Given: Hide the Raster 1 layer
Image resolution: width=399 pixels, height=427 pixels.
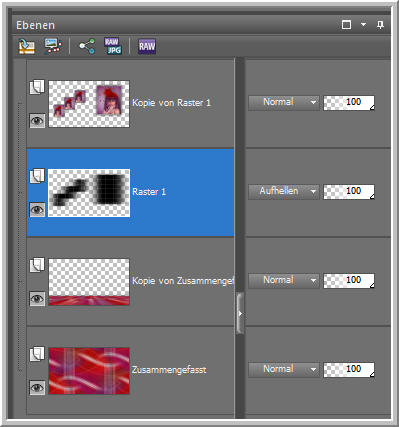Looking at the screenshot, I should 37,210.
